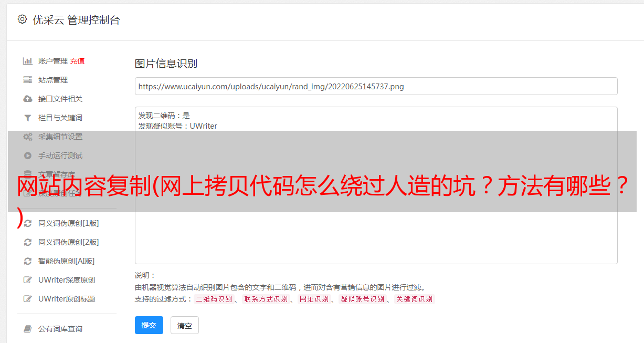Focus the image URL input field
The image size is (644, 343).
[376, 86]
